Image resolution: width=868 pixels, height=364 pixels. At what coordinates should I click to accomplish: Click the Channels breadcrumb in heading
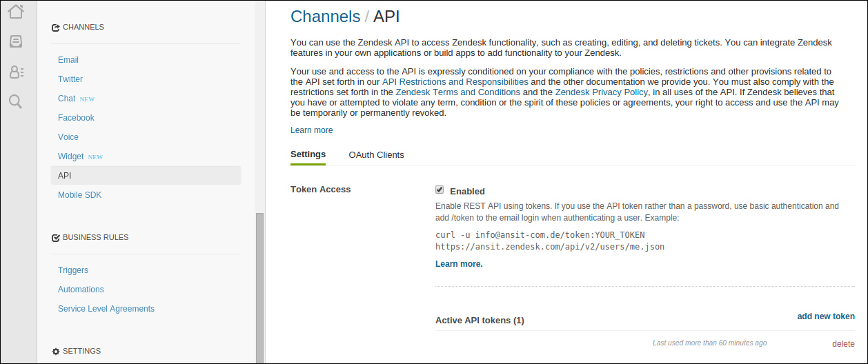click(325, 17)
